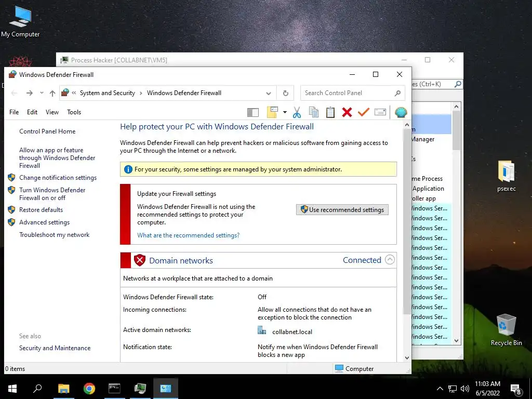Switch to Process Hacker taskbar button

[140, 389]
